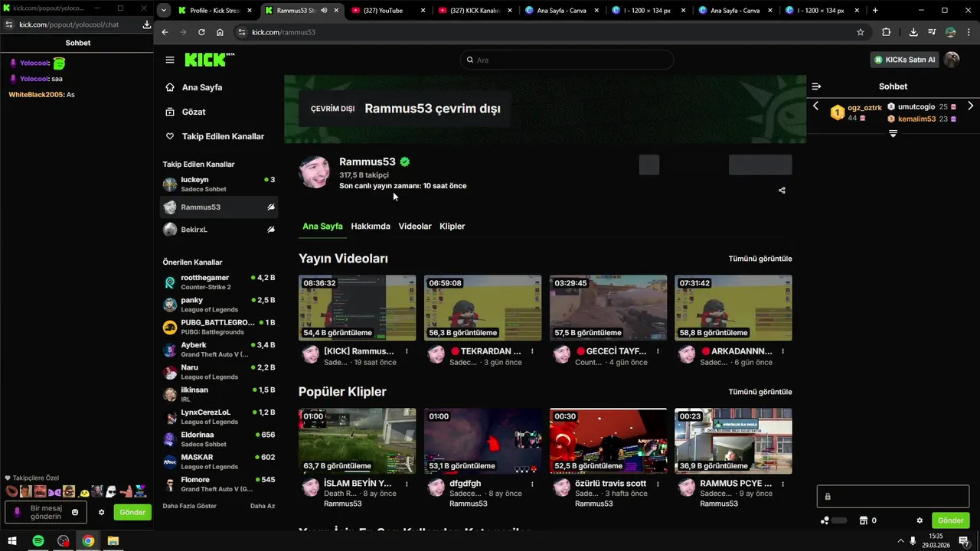Open popout chat settings gear
The width and height of the screenshot is (980, 551).
coord(101,512)
